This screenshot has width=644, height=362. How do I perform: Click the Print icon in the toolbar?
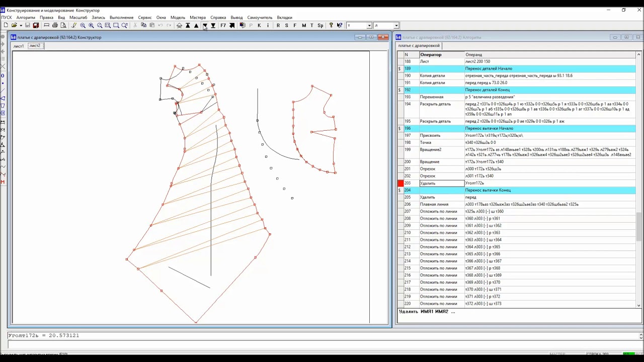[x=55, y=25]
